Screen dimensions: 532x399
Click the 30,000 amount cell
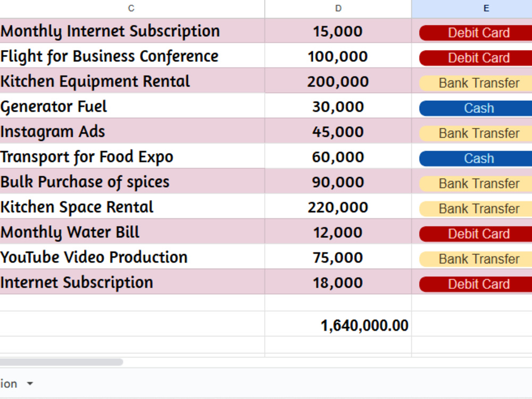coord(338,106)
